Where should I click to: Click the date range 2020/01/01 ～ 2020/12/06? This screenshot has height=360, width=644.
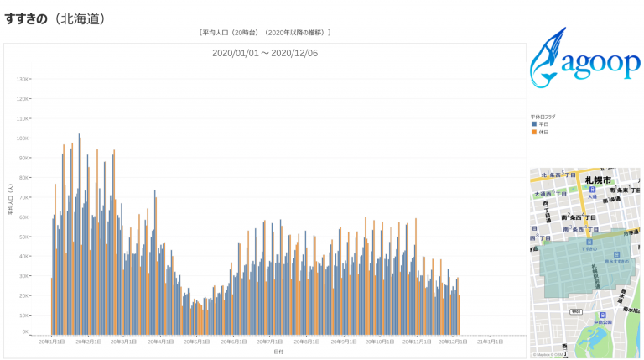click(x=264, y=53)
